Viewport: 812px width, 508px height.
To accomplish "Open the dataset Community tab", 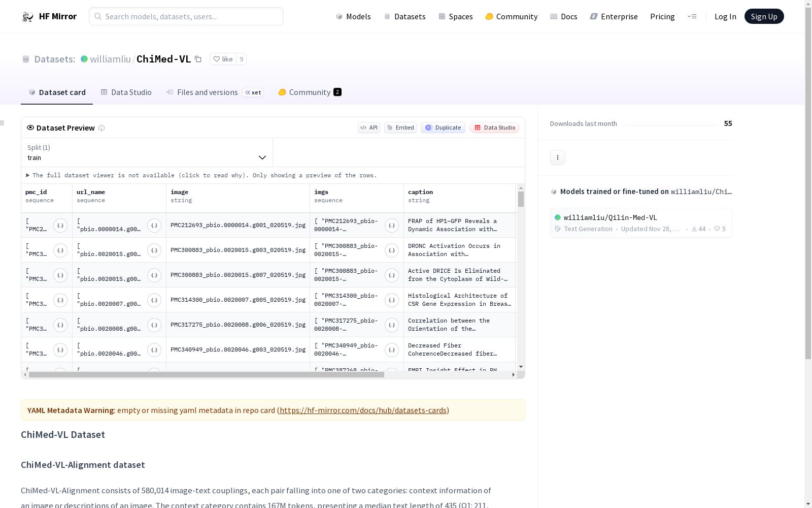I will point(310,92).
